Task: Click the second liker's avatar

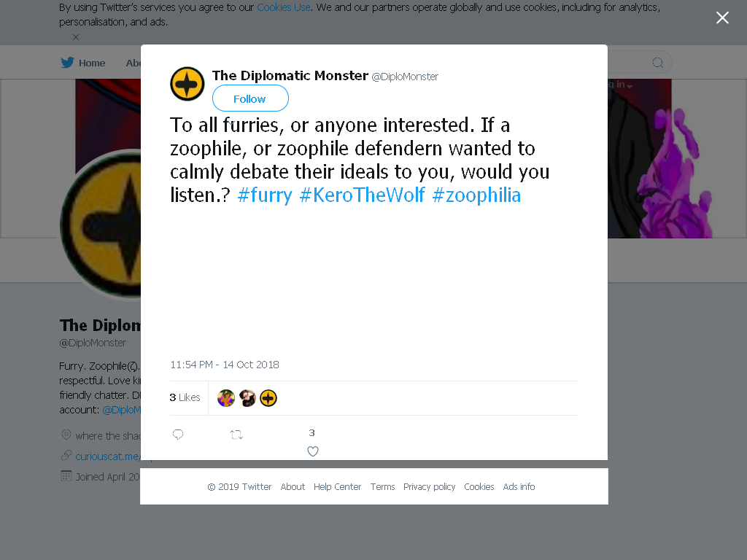Action: coord(247,397)
